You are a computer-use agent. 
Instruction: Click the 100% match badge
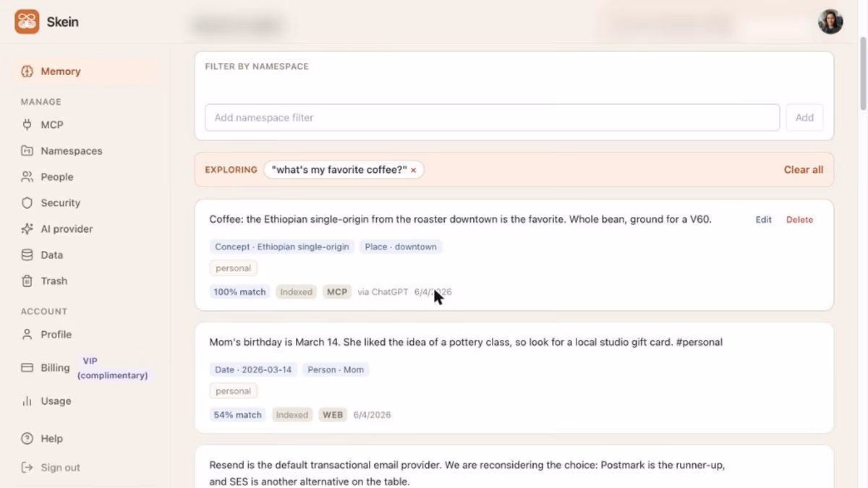tap(240, 292)
